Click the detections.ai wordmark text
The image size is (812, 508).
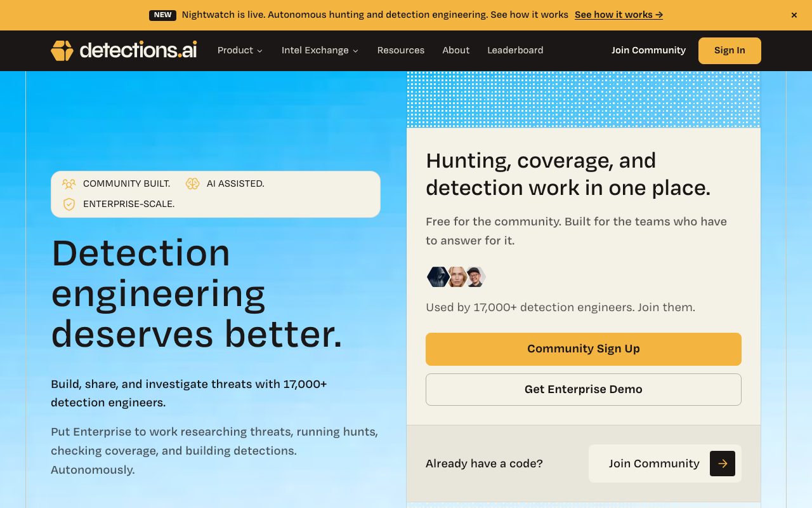138,51
